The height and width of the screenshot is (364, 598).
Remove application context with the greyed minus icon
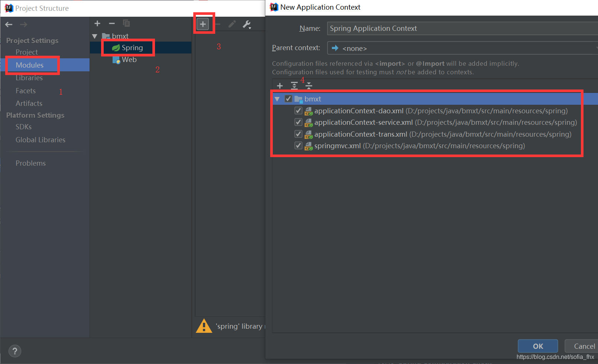pyautogui.click(x=218, y=24)
